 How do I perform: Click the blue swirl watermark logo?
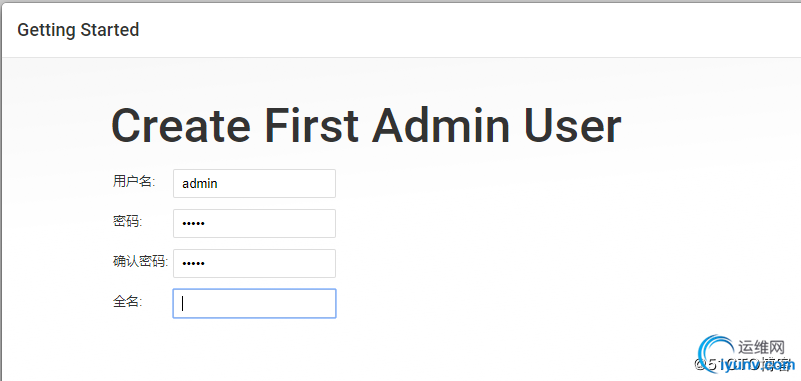tap(715, 352)
